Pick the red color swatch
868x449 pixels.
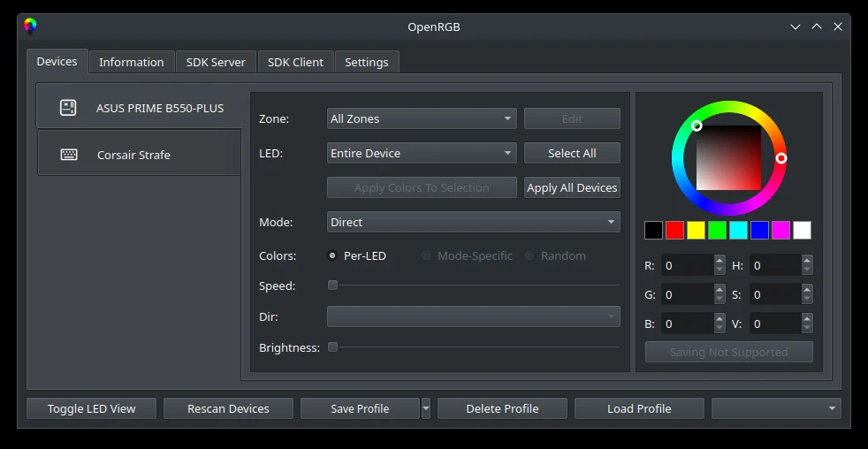(674, 230)
